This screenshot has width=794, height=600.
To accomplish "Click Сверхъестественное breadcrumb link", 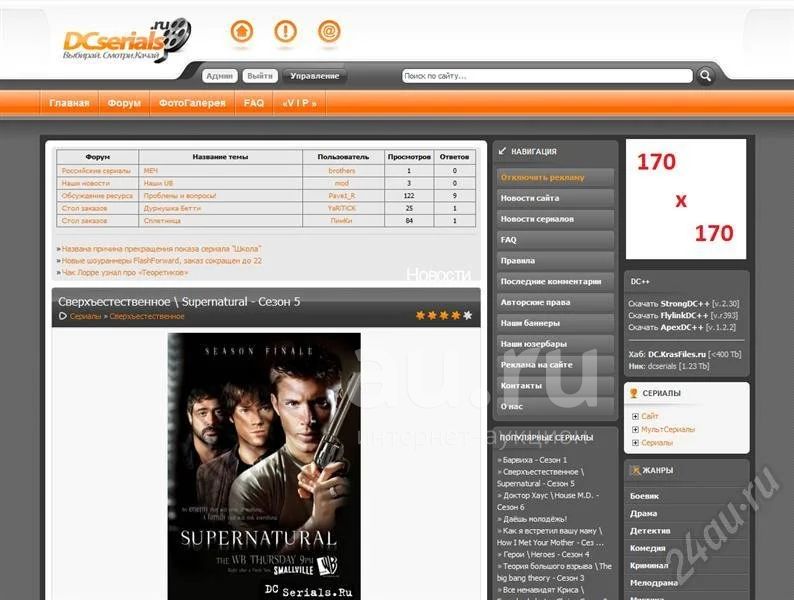I will tap(147, 316).
